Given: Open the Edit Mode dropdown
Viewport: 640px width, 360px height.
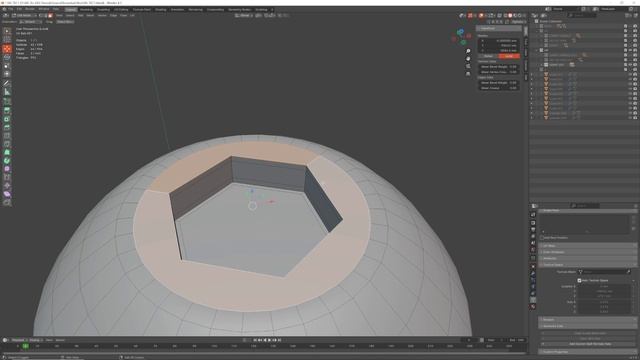Looking at the screenshot, I should (x=24, y=16).
